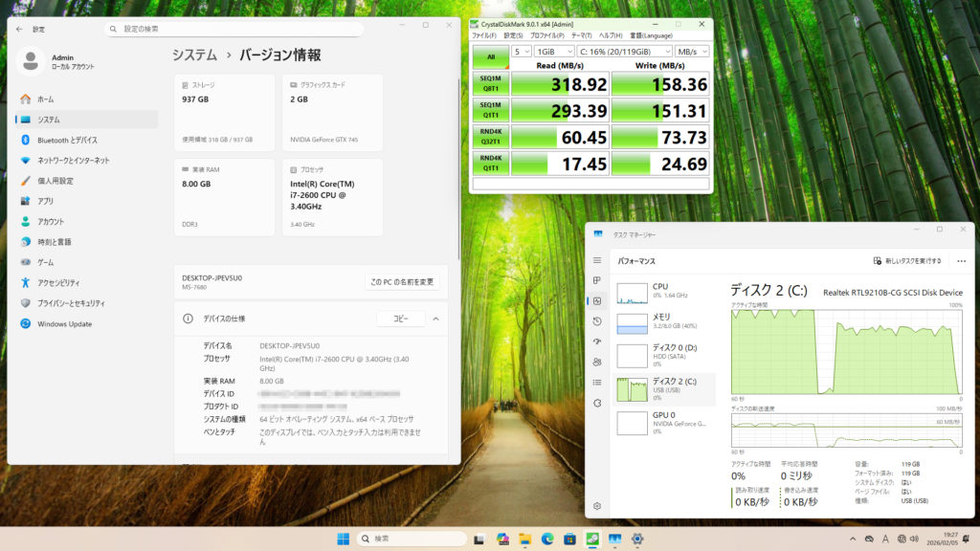Open App history icon in Task Manager sidebar
The width and height of the screenshot is (980, 551).
click(597, 321)
